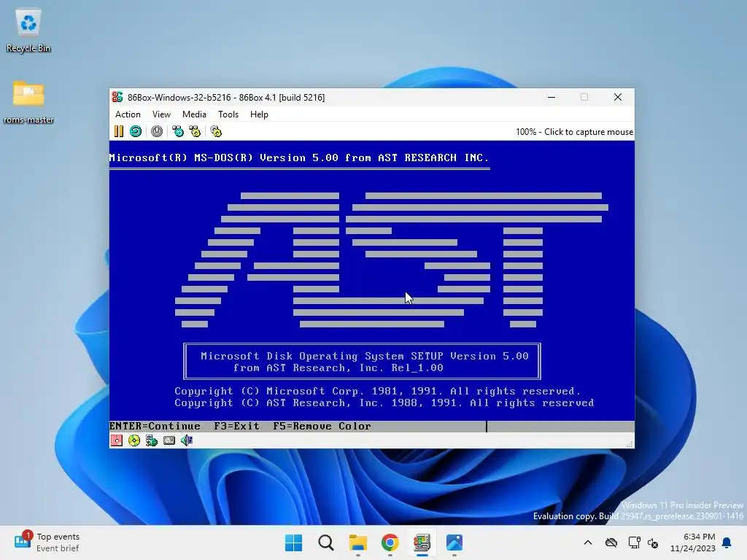Image resolution: width=747 pixels, height=560 pixels.
Task: Close the 86Box window
Action: point(618,97)
